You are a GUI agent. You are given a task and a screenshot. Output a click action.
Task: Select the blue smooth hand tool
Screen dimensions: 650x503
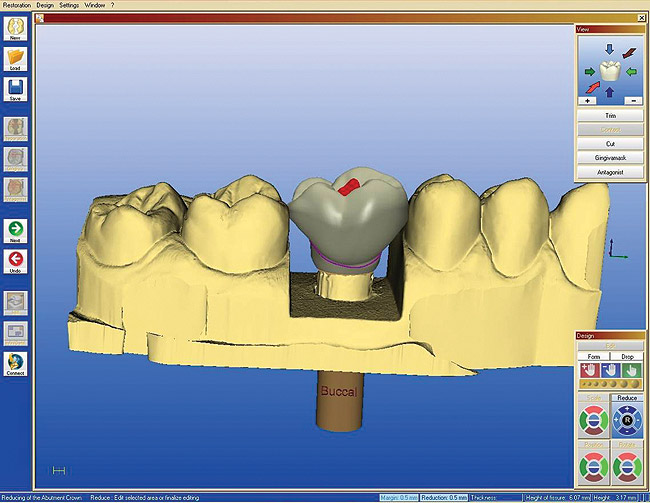tap(610, 372)
